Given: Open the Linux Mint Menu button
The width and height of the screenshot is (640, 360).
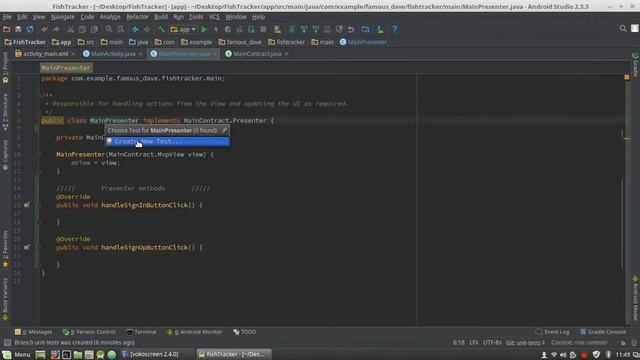Looking at the screenshot, I should 16,354.
